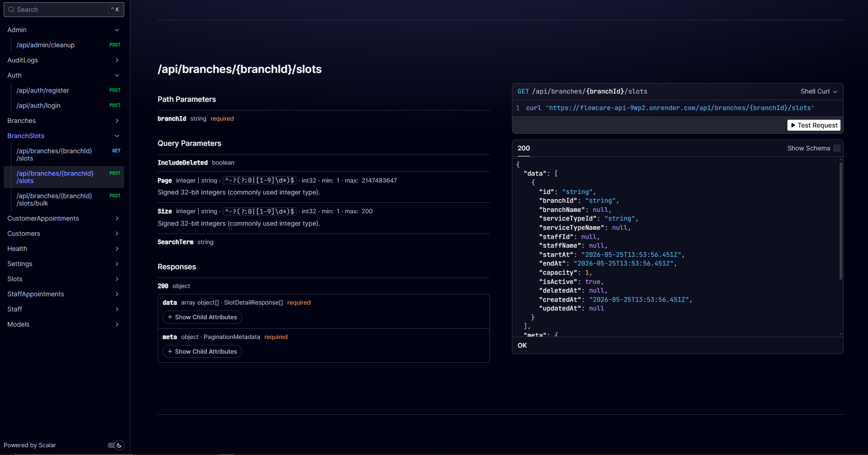Expand the Models section
The image size is (868, 455).
point(117,324)
